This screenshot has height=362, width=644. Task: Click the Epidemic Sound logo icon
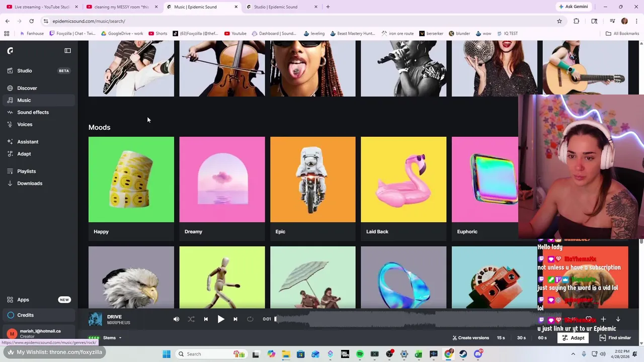coord(10,51)
